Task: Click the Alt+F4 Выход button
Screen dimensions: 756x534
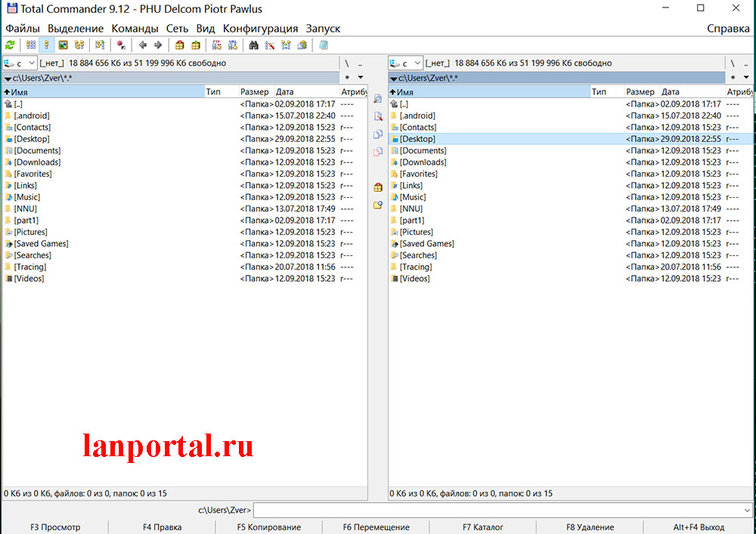Action: (699, 527)
